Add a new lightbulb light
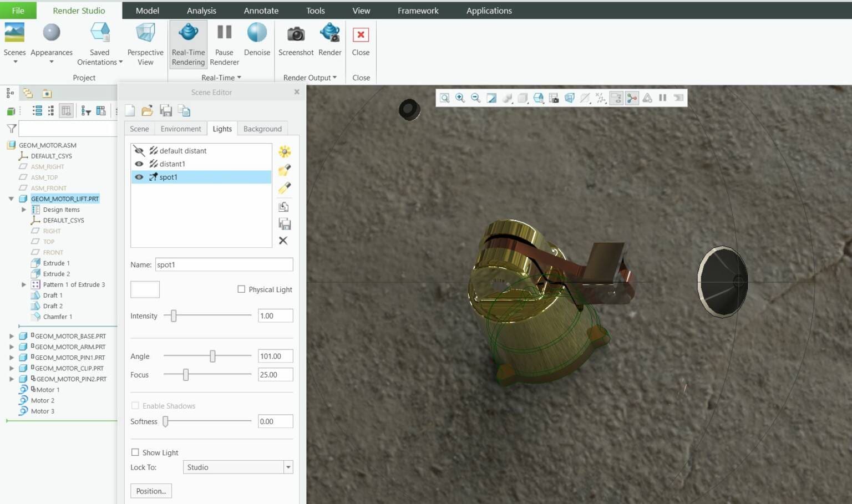 point(285,151)
